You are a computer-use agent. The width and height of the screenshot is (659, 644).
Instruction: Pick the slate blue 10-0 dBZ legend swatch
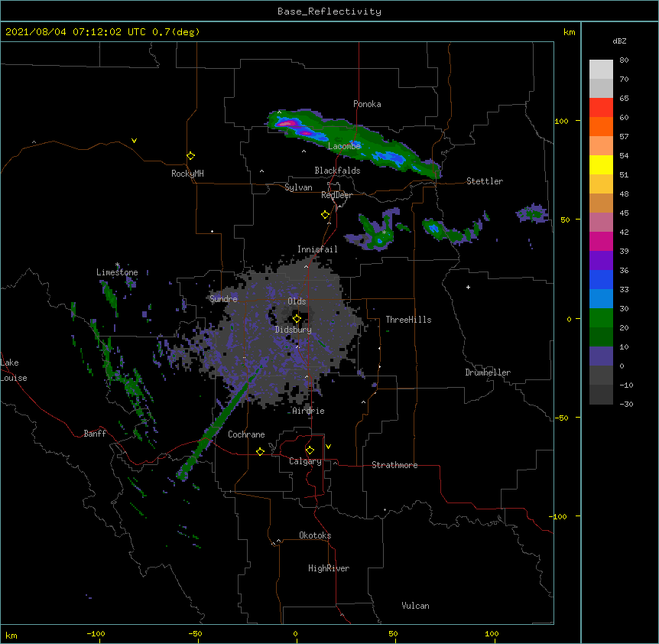(x=601, y=356)
